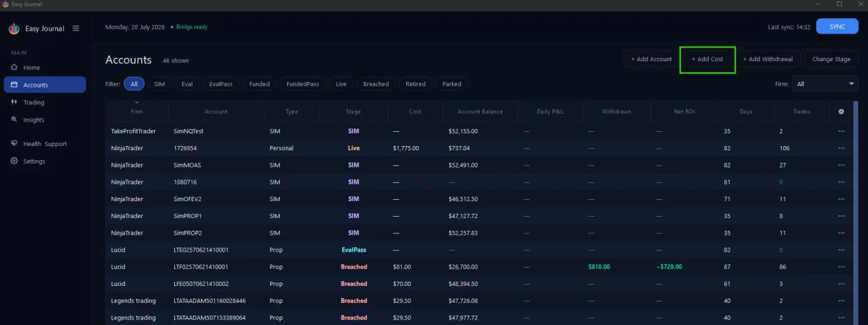
Task: Filter accounts by Retired
Action: point(416,84)
